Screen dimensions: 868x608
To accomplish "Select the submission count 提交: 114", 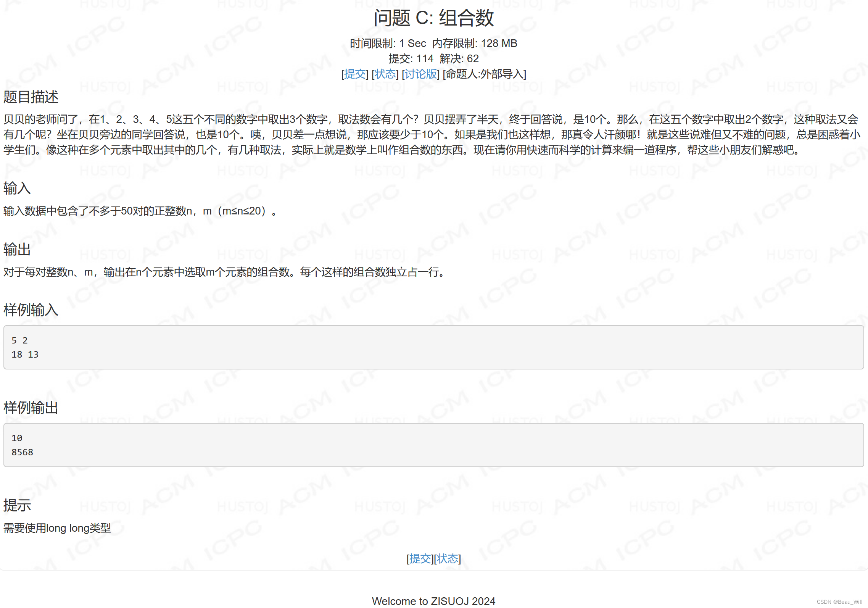I will tap(411, 58).
